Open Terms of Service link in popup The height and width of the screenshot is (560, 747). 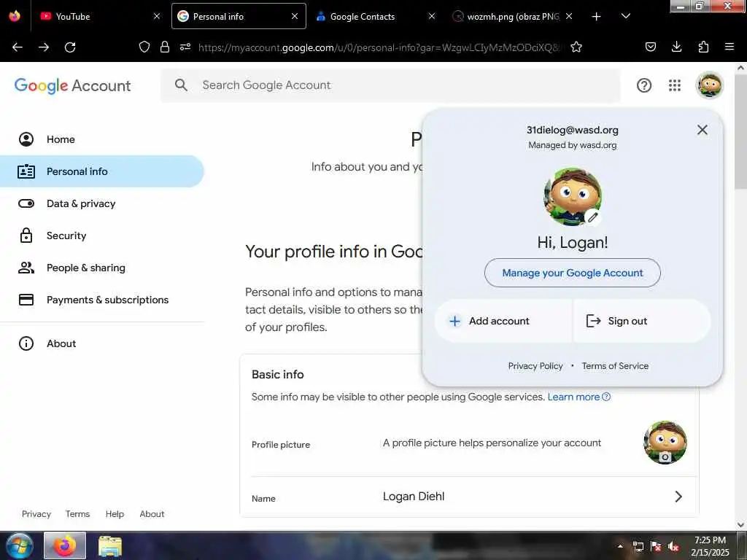[615, 366]
